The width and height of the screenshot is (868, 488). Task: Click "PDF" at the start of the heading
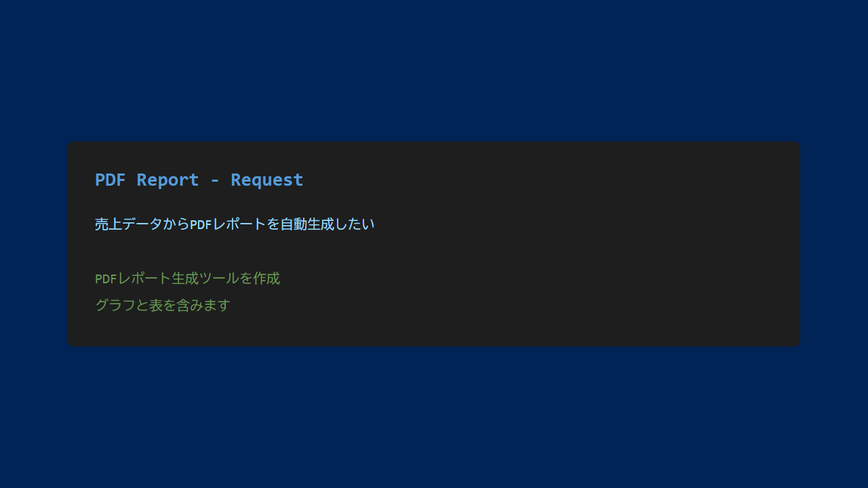tap(110, 180)
